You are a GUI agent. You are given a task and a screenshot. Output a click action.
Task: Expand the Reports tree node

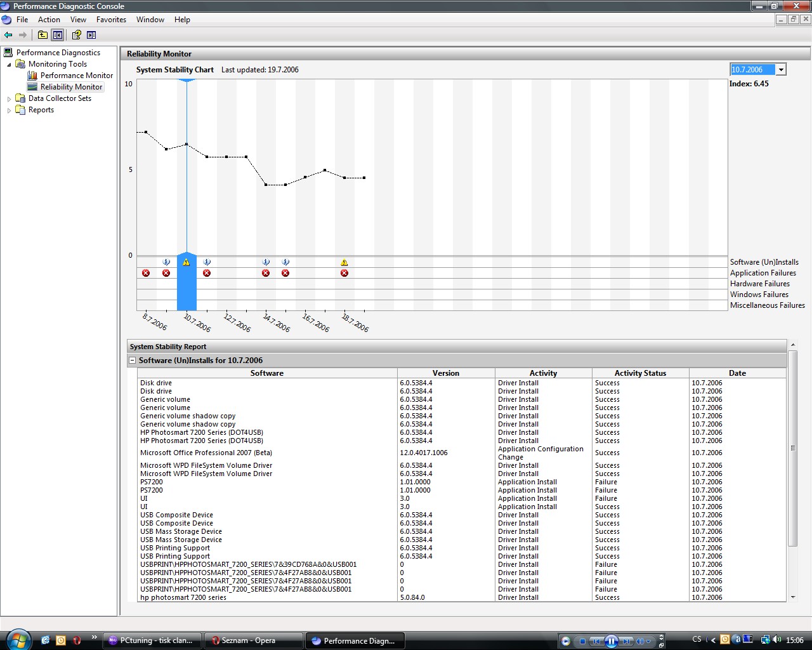(9, 110)
